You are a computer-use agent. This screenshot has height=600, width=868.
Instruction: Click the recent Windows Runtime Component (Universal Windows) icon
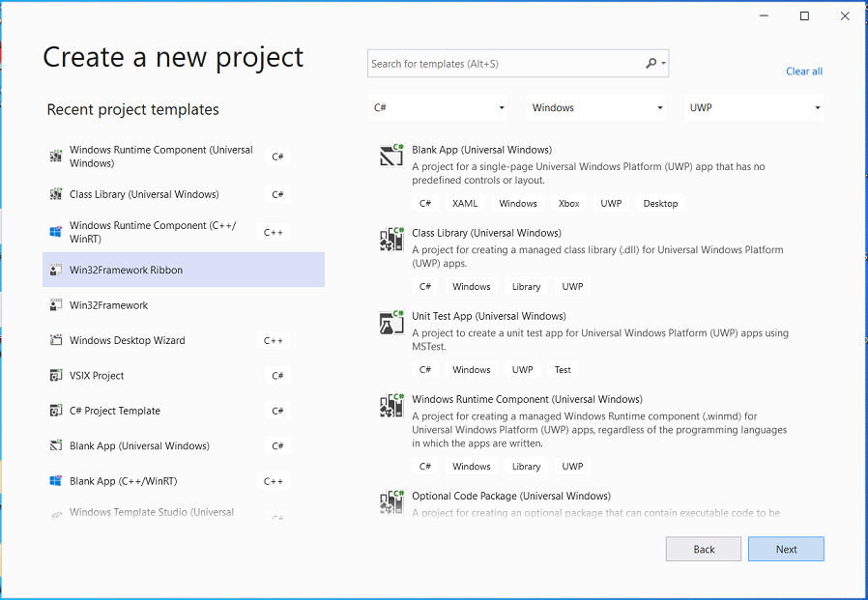pyautogui.click(x=56, y=157)
